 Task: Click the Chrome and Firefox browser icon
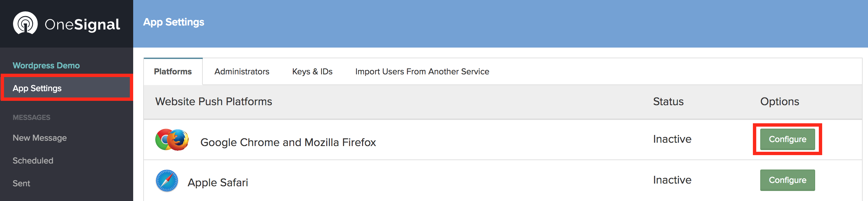(x=172, y=140)
